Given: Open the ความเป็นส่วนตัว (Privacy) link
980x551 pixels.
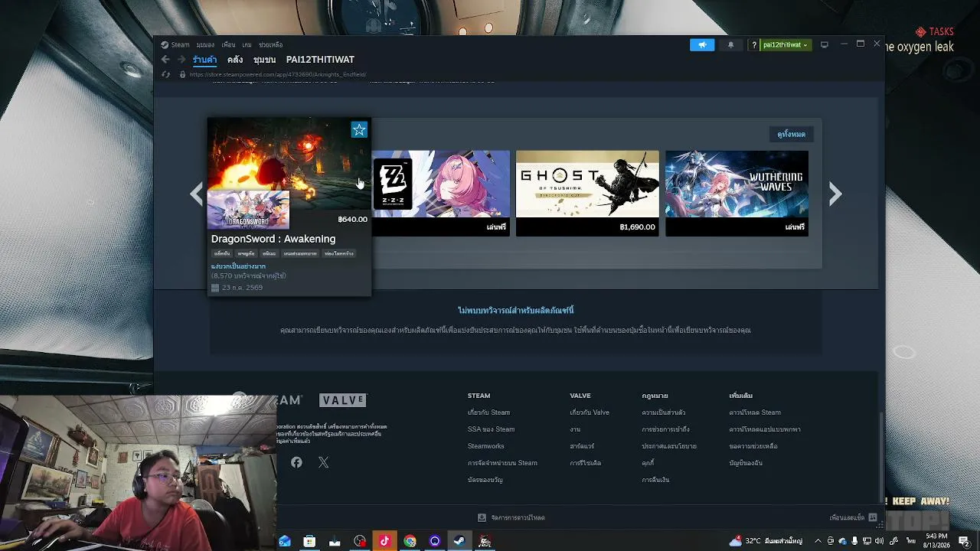Looking at the screenshot, I should [x=663, y=412].
